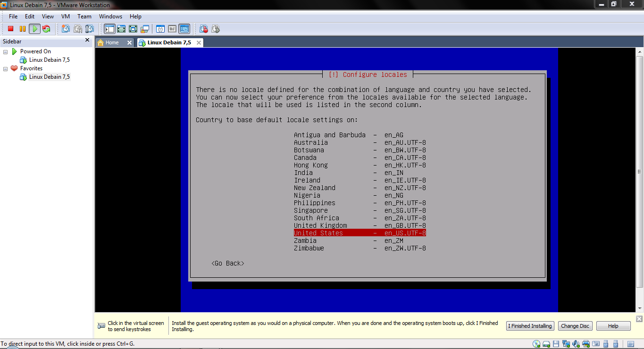Close the Linux Debain 7,5 tab

point(199,42)
